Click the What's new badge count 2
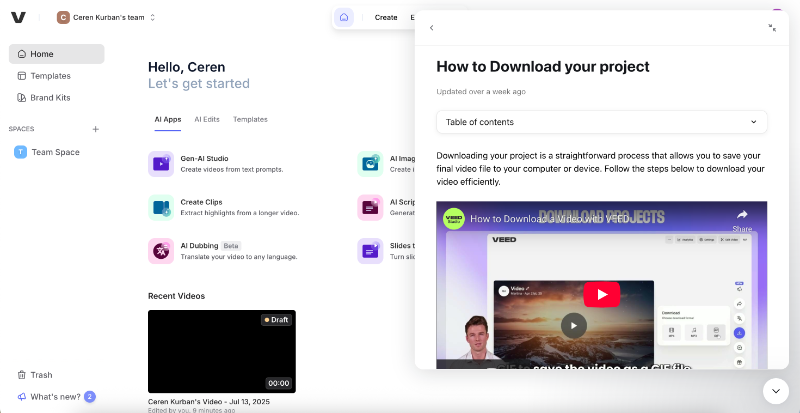 (90, 397)
